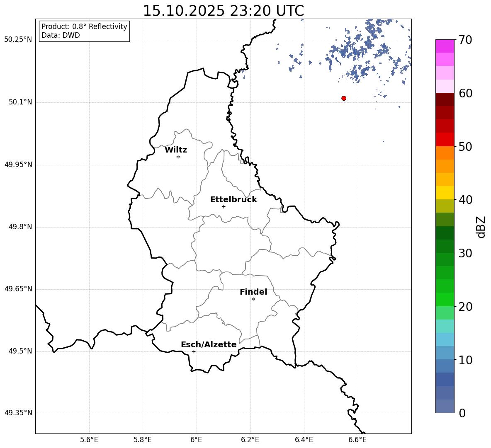The image size is (491, 448).
Task: Click the 5.8°E longitude label
Action: 143,440
